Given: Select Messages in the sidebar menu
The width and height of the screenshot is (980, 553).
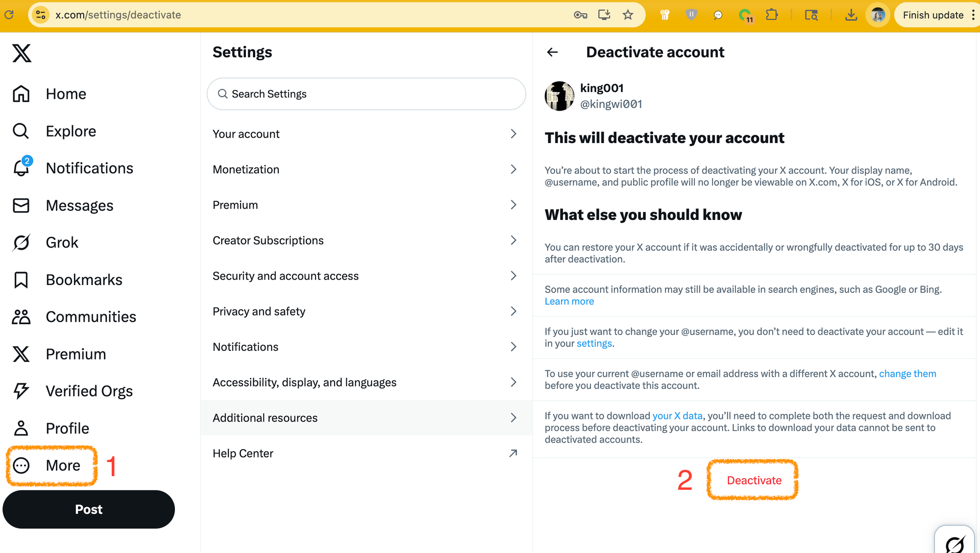Looking at the screenshot, I should pyautogui.click(x=79, y=205).
